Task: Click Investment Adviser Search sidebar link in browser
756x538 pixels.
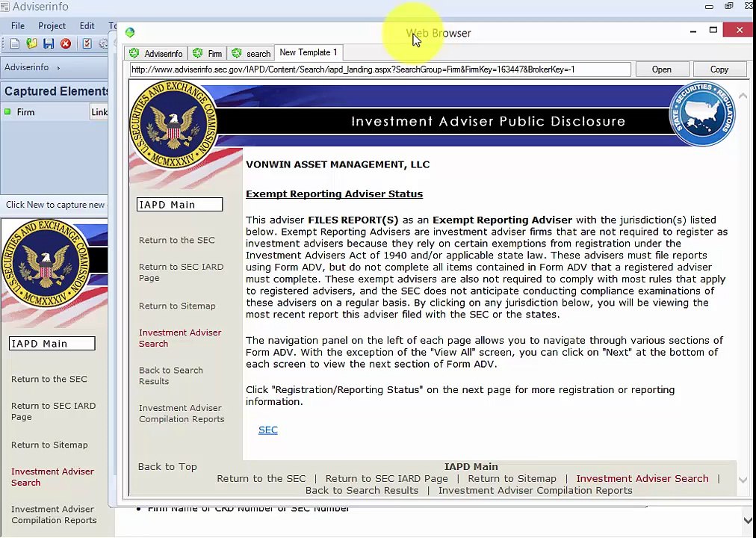Action: pyautogui.click(x=180, y=338)
